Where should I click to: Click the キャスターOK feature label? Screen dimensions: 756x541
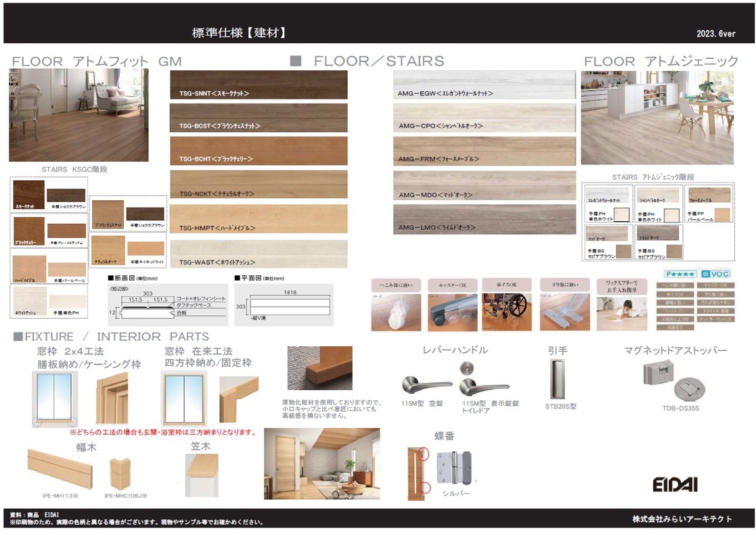coord(453,285)
